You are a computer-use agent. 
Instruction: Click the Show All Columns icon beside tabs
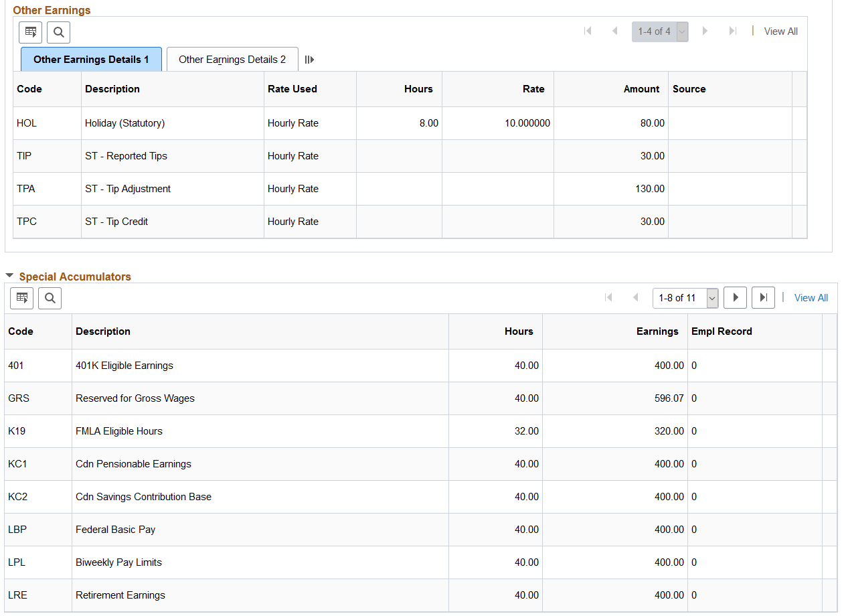pos(309,59)
